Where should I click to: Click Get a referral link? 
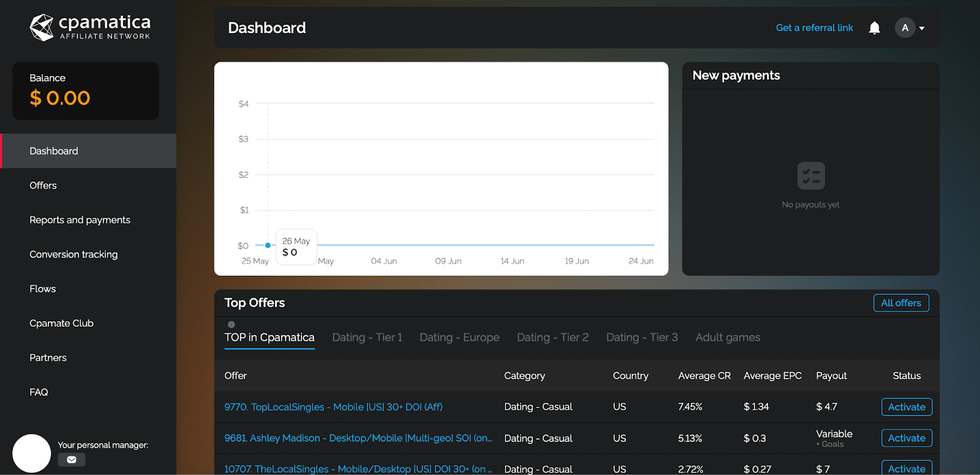(814, 28)
